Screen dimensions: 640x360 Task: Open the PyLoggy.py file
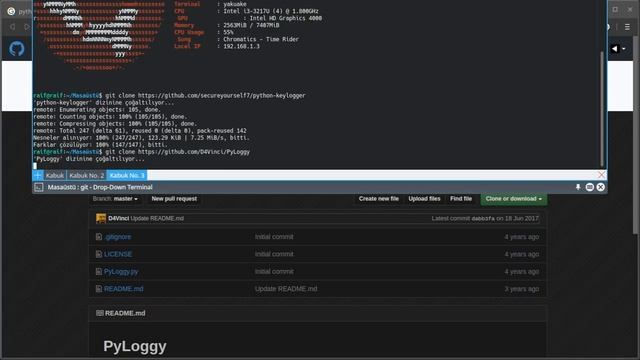pos(121,271)
